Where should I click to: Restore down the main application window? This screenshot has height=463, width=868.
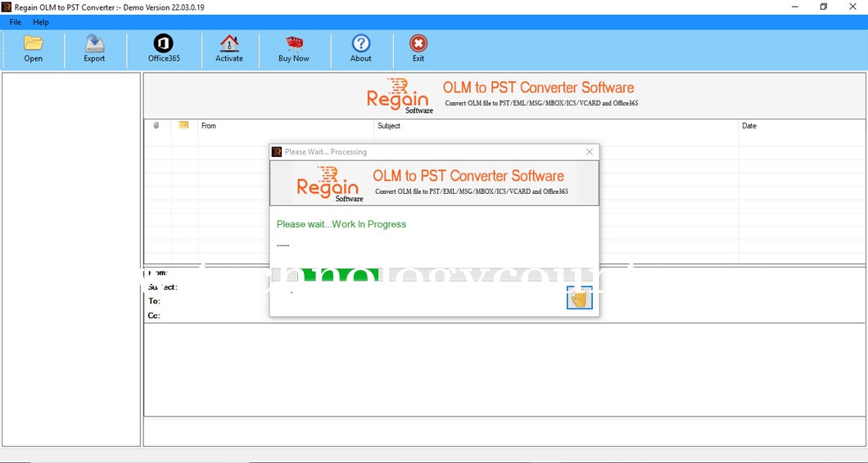pyautogui.click(x=824, y=7)
